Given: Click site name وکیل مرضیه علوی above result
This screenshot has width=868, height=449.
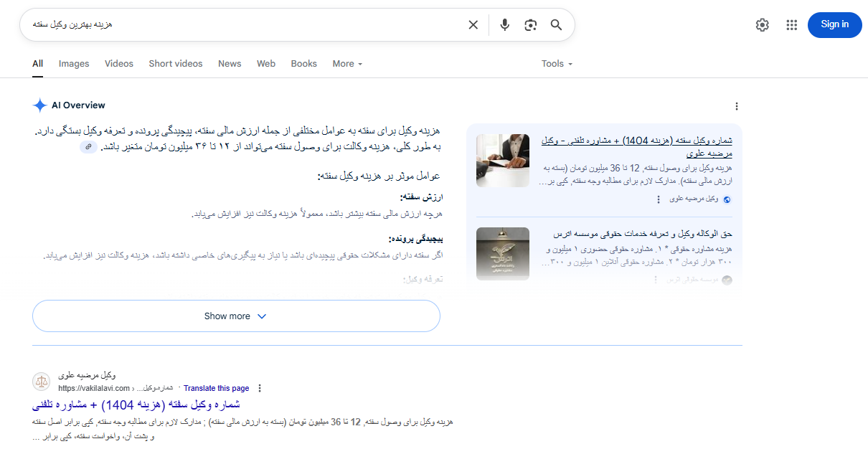Looking at the screenshot, I should click(87, 375).
